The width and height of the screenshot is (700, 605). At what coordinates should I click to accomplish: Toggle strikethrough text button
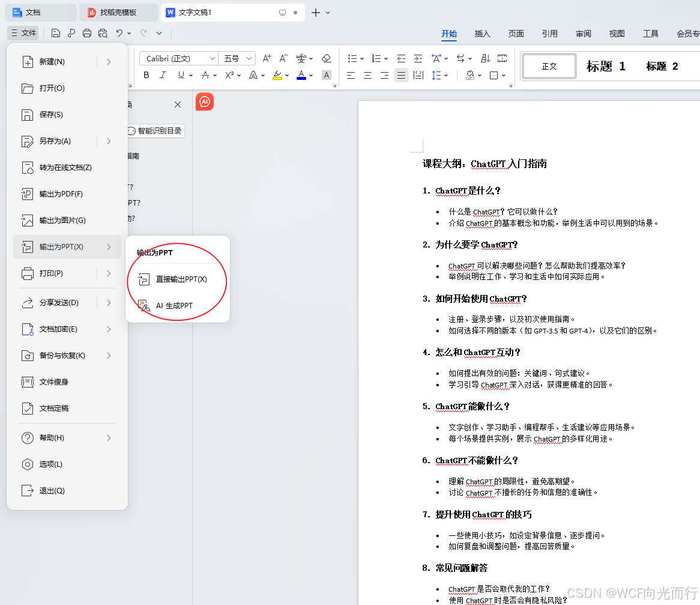click(x=205, y=75)
